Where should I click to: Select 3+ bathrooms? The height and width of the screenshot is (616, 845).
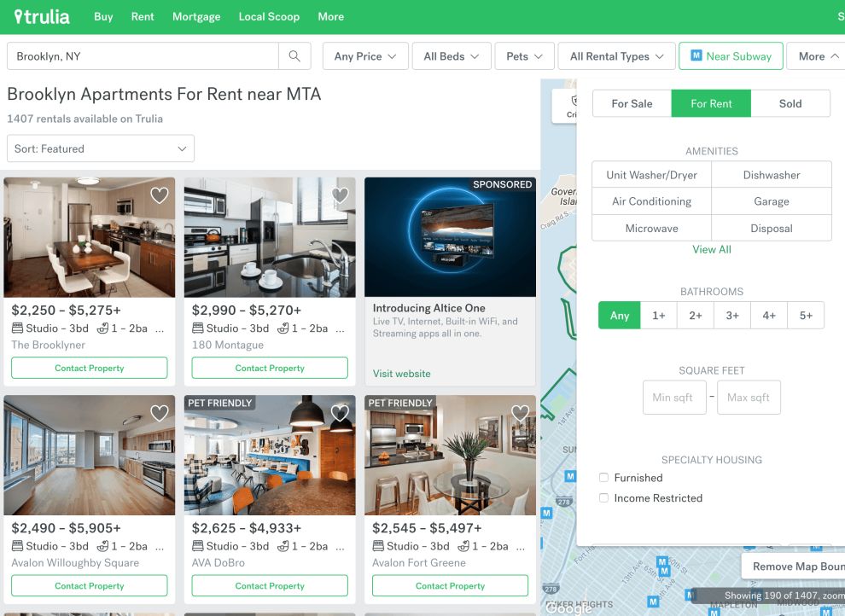click(x=731, y=316)
